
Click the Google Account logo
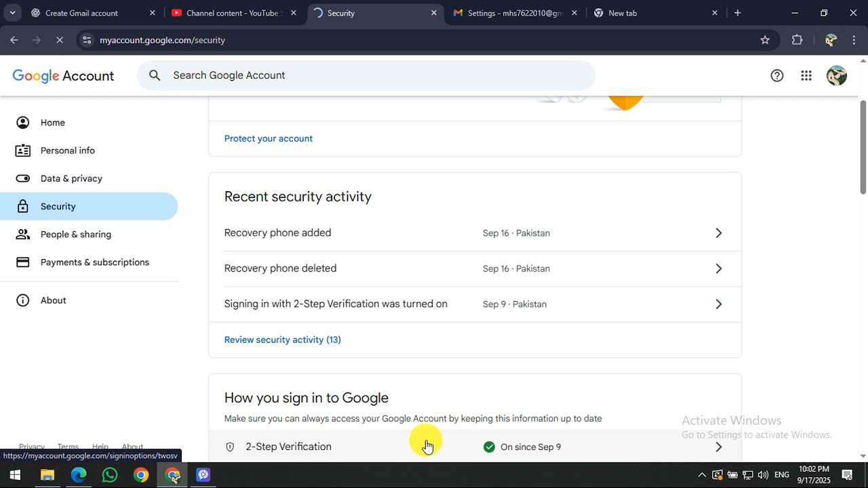pos(63,76)
